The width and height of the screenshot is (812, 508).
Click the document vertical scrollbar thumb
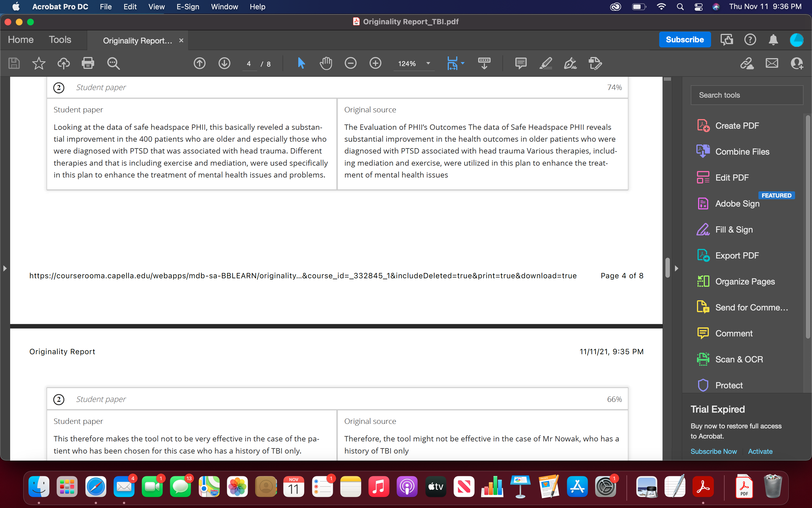[668, 268]
